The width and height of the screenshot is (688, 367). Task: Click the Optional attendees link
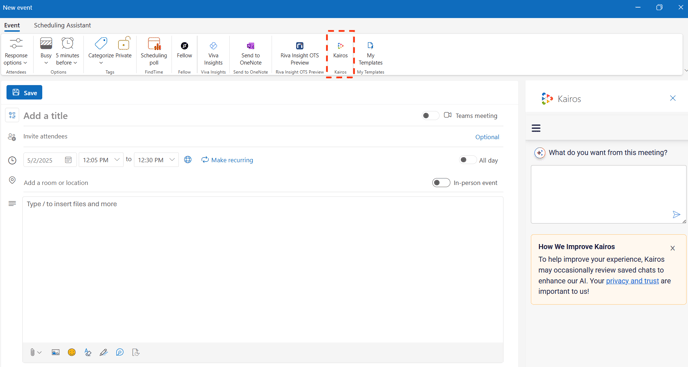pyautogui.click(x=487, y=137)
